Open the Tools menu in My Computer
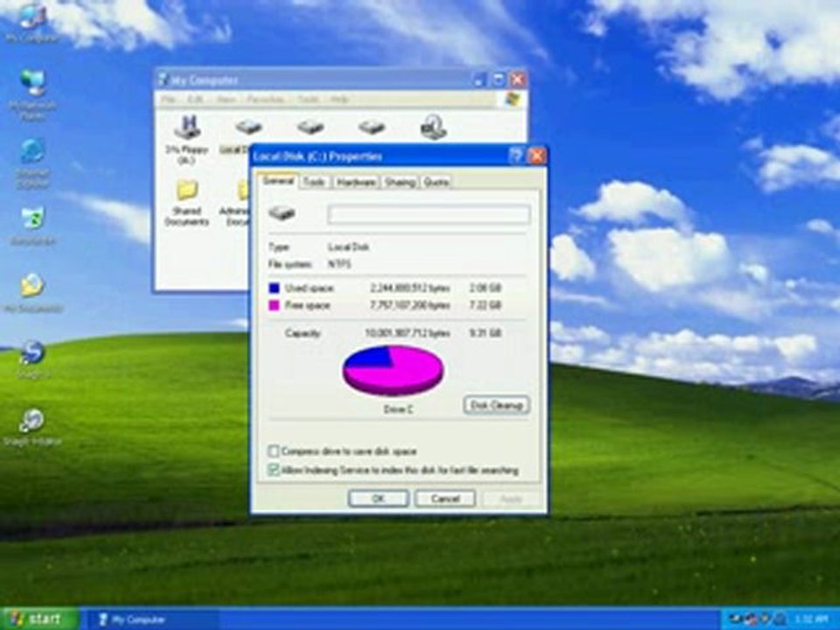 [x=308, y=99]
